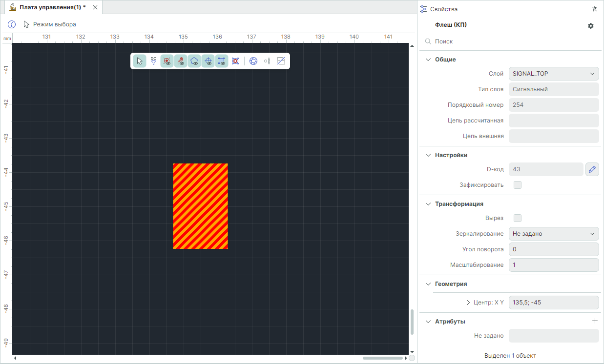Open the Зеркалирование dropdown
Screen dimensions: 604x364
tap(553, 234)
